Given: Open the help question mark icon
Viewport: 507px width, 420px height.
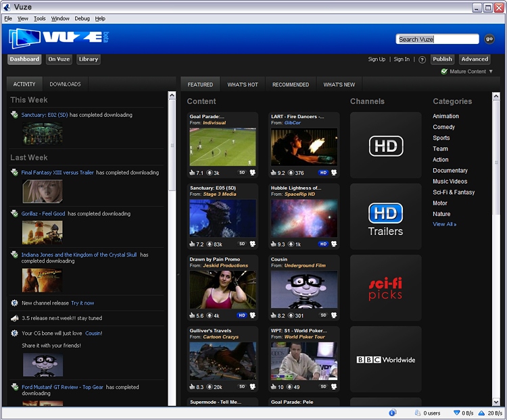Looking at the screenshot, I should click(422, 60).
